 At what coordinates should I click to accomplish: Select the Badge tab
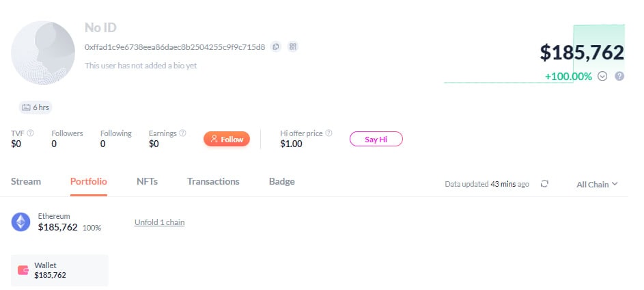[282, 181]
